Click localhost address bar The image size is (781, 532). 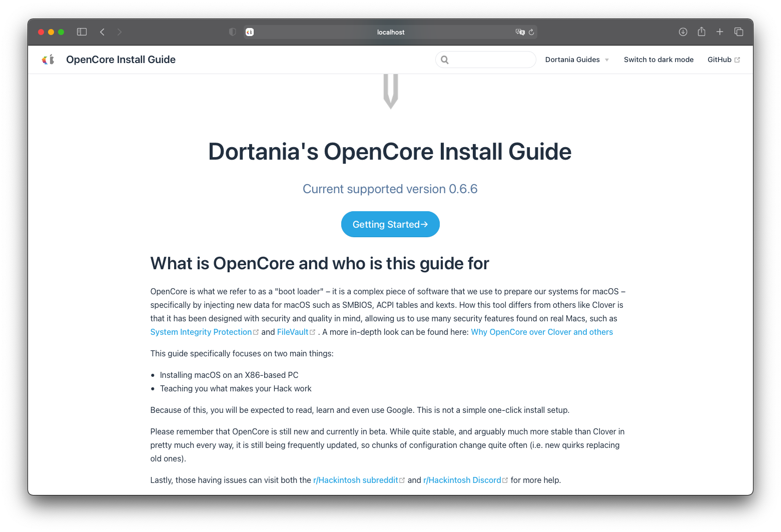[390, 32]
